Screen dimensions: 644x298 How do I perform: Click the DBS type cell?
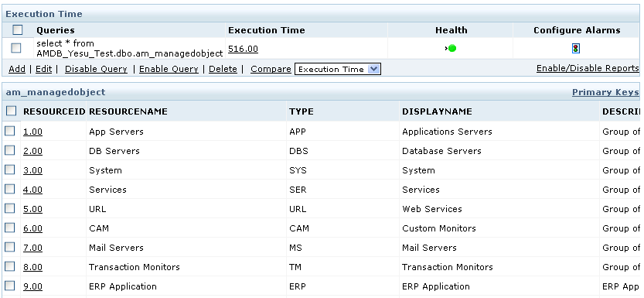tap(298, 151)
